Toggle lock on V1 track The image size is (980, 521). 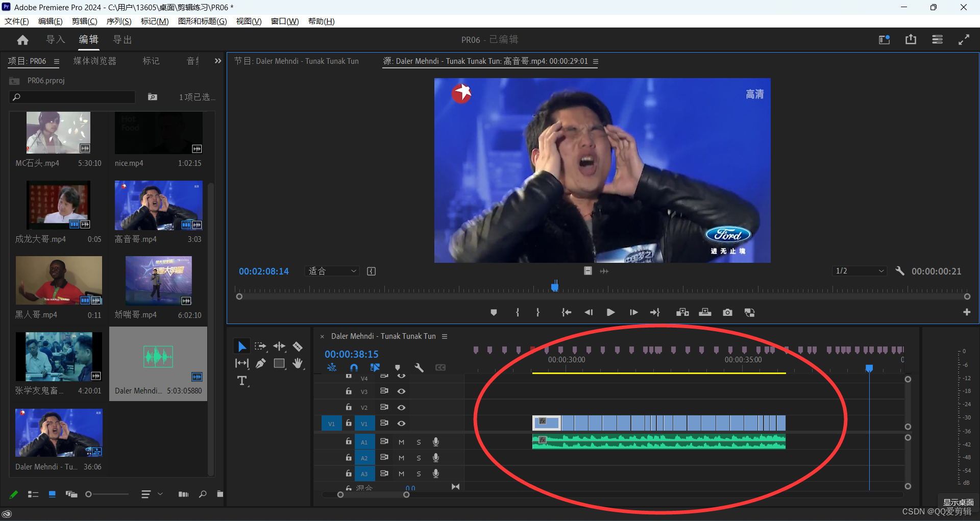[x=349, y=423]
